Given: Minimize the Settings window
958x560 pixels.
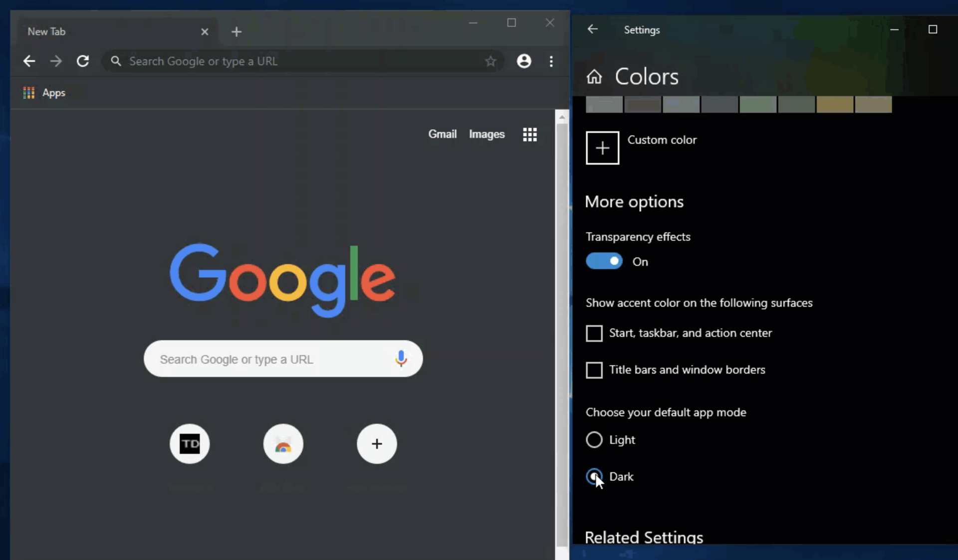Looking at the screenshot, I should [894, 30].
